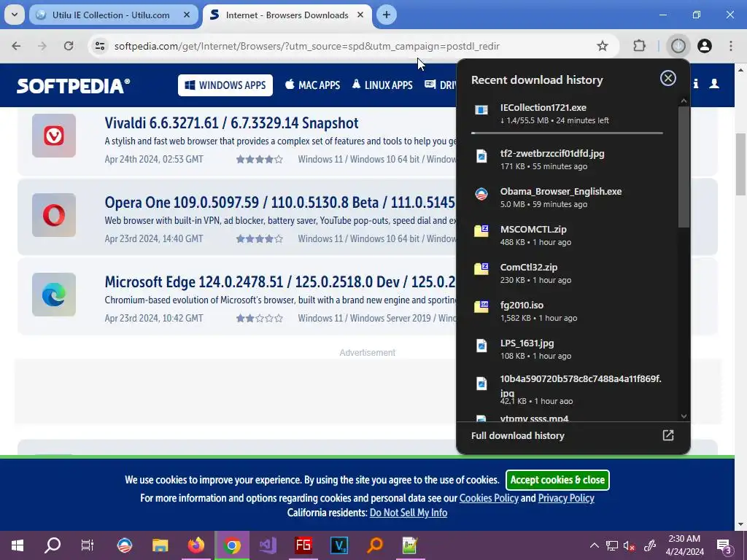Select the Mac Apps menu item
747x560 pixels.
click(x=312, y=85)
